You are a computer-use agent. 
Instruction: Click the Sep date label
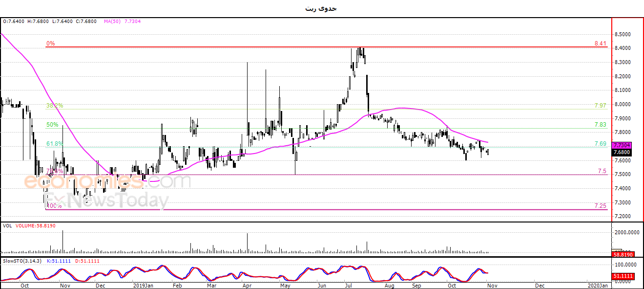(x=416, y=285)
